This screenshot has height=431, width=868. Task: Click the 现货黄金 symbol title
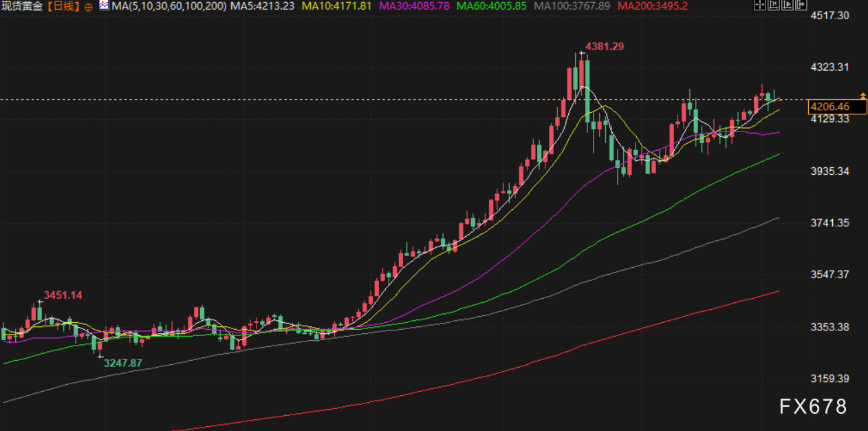[x=23, y=6]
